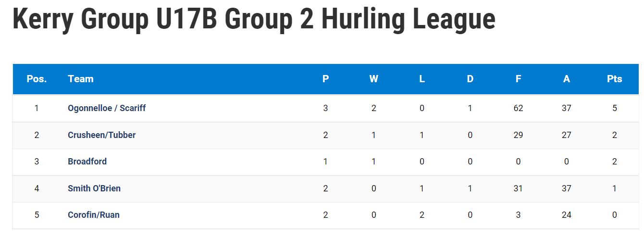Select the 62 scores-for cell
This screenshot has width=644, height=238.
tap(518, 108)
